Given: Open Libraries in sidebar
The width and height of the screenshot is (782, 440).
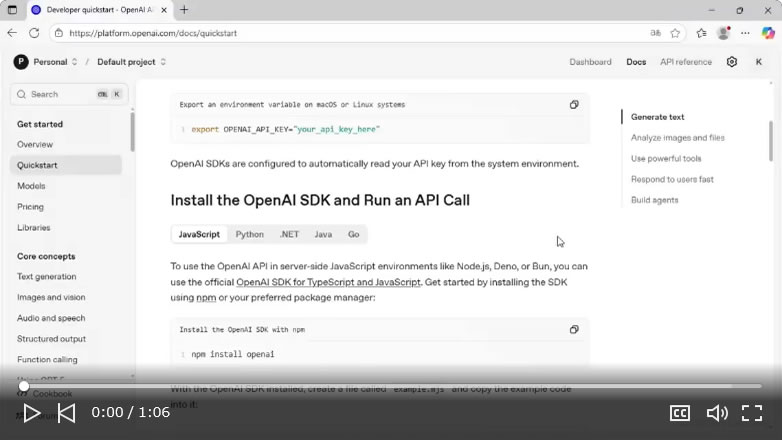Looking at the screenshot, I should pos(33,227).
